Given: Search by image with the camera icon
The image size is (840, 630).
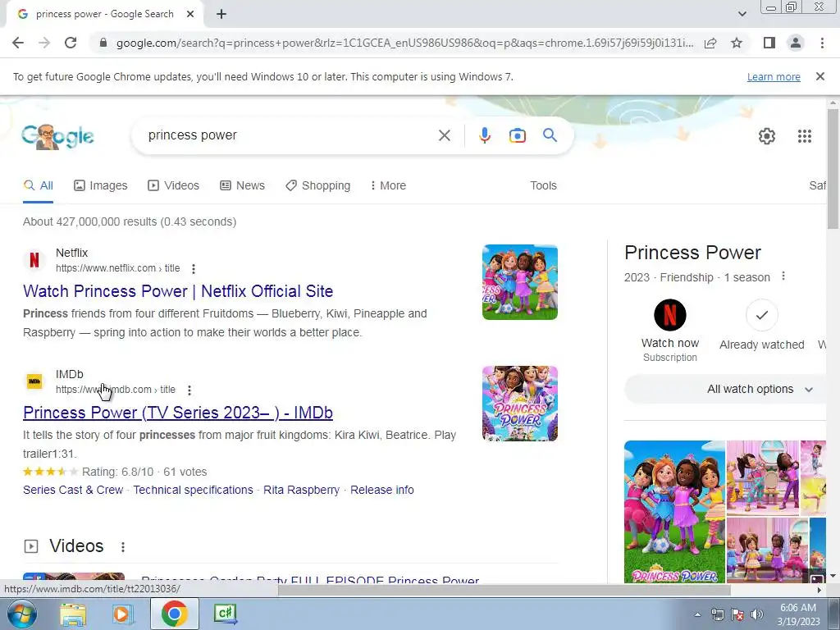Looking at the screenshot, I should [517, 135].
